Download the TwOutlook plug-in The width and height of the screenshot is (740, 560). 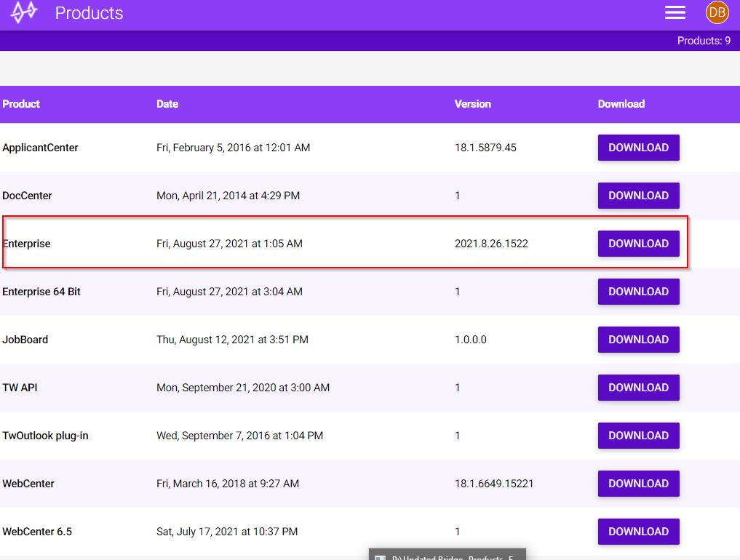[x=639, y=436]
